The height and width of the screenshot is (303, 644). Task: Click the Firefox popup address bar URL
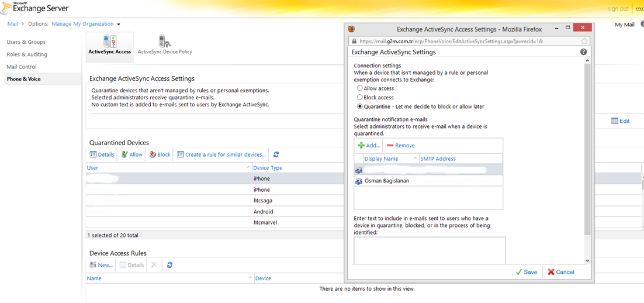tap(451, 42)
